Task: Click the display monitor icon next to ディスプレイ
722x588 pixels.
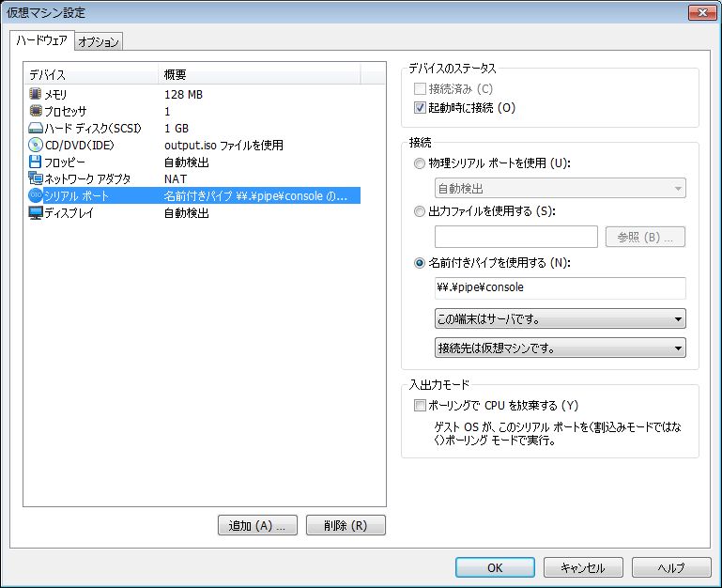Action: pyautogui.click(x=35, y=213)
